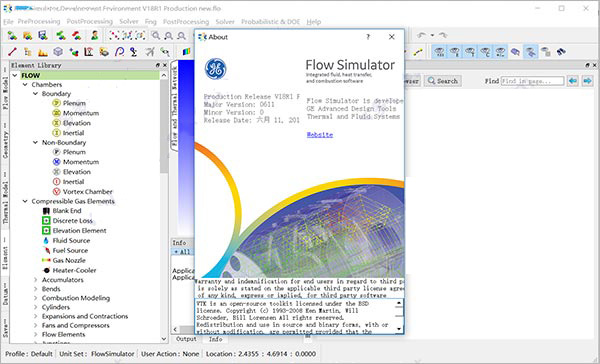This screenshot has height=364, width=600.
Task: Click the yellow-dotted connector line icon
Action: [x=418, y=51]
